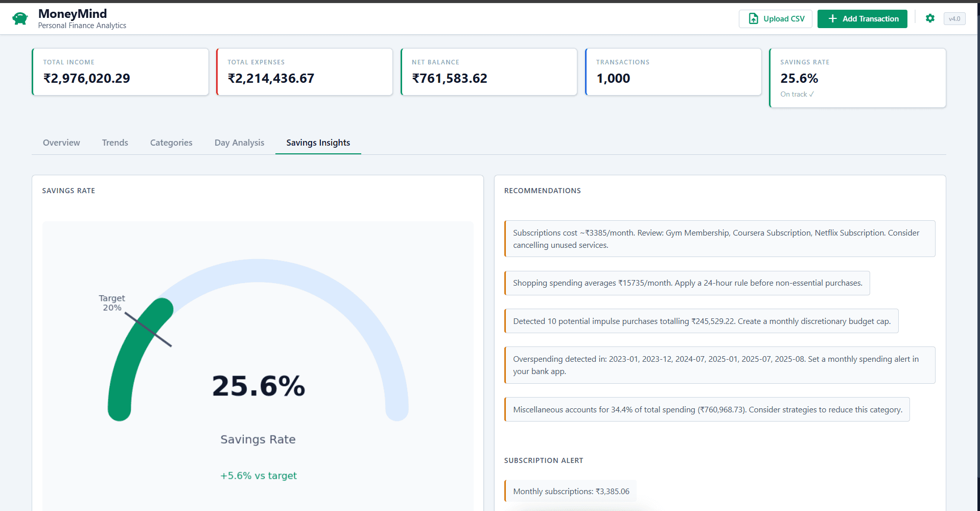The width and height of the screenshot is (980, 511).
Task: Open the Day Analysis tab
Action: pos(239,143)
